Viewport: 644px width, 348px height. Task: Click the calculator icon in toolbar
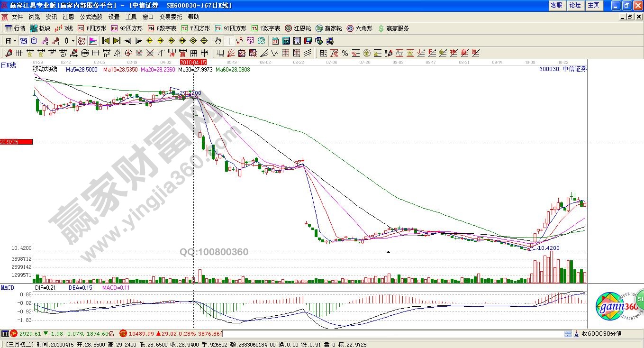click(x=287, y=41)
